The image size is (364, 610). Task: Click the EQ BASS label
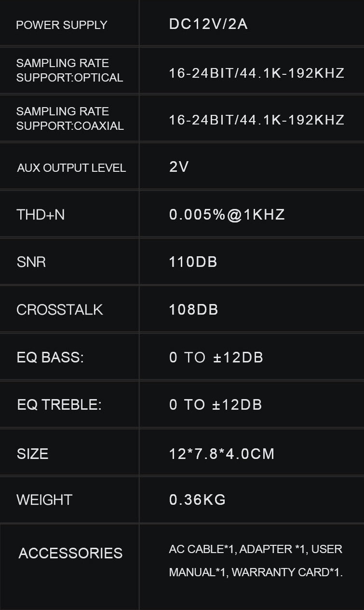[x=50, y=358]
